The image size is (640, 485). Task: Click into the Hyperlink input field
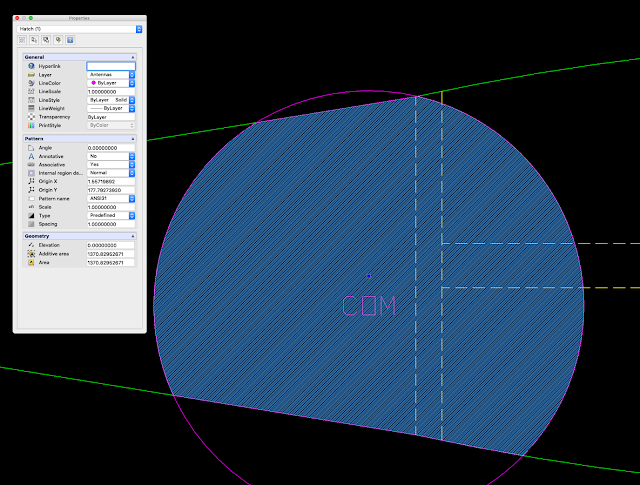[111, 66]
